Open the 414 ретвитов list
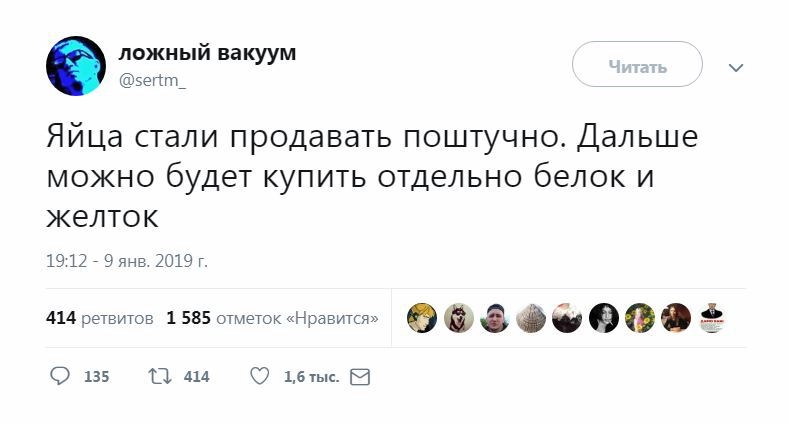Screen dimensions: 789x423 [x=100, y=318]
